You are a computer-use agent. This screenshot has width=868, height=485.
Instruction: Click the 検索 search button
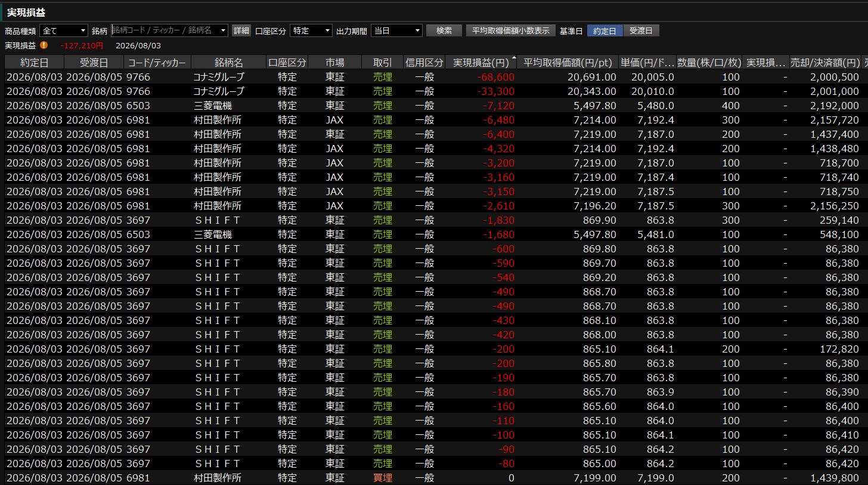point(444,30)
